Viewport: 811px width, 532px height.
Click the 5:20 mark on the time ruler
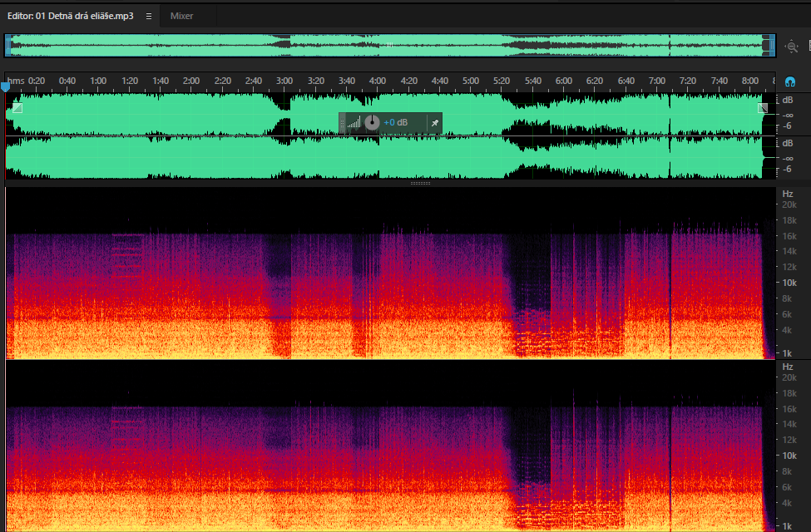[x=502, y=81]
